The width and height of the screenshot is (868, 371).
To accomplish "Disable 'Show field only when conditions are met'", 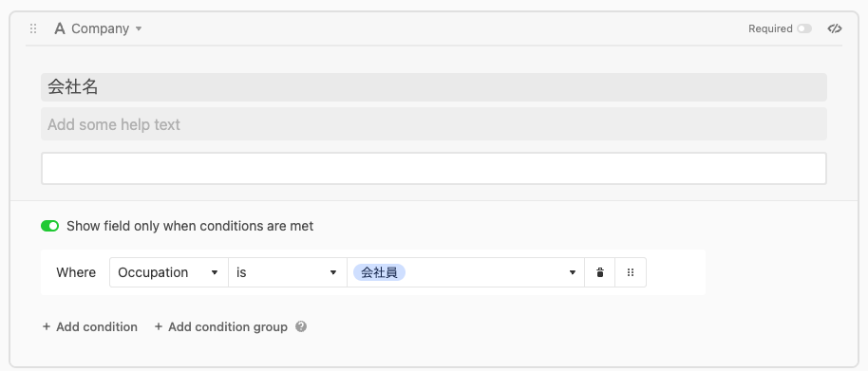I will coord(49,226).
